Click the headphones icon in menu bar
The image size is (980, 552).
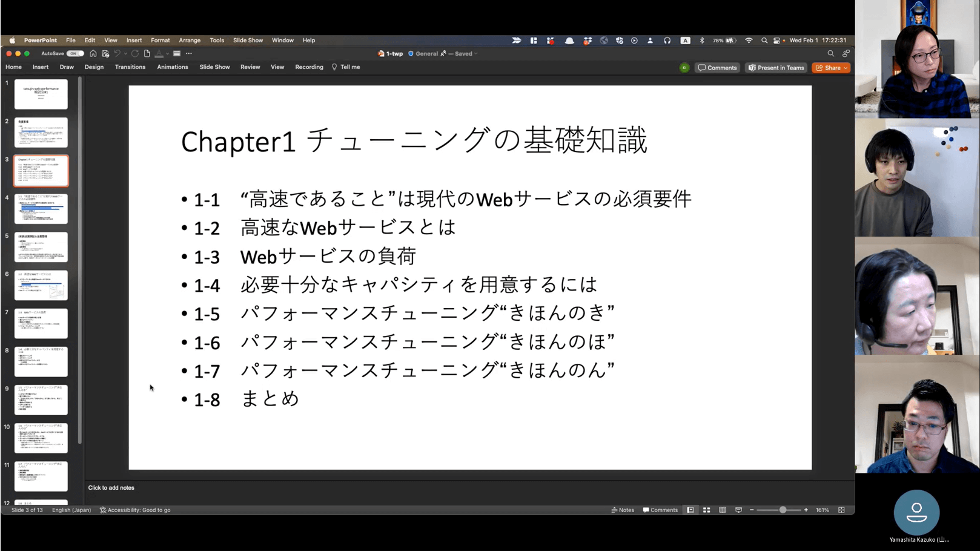(x=667, y=41)
